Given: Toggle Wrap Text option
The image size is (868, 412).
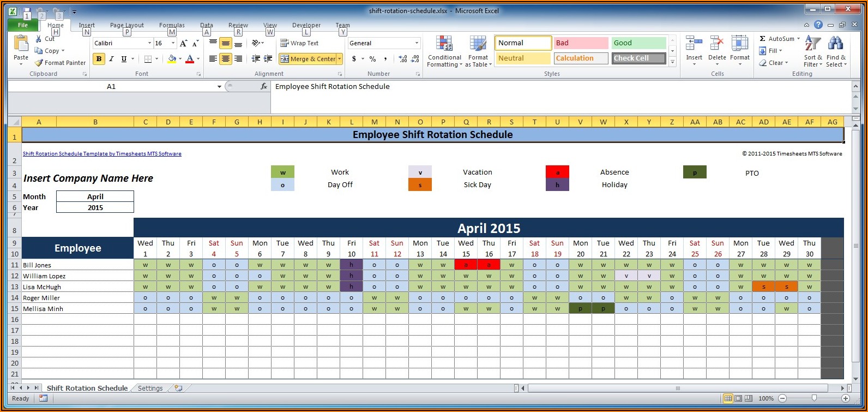Looking at the screenshot, I should point(299,43).
